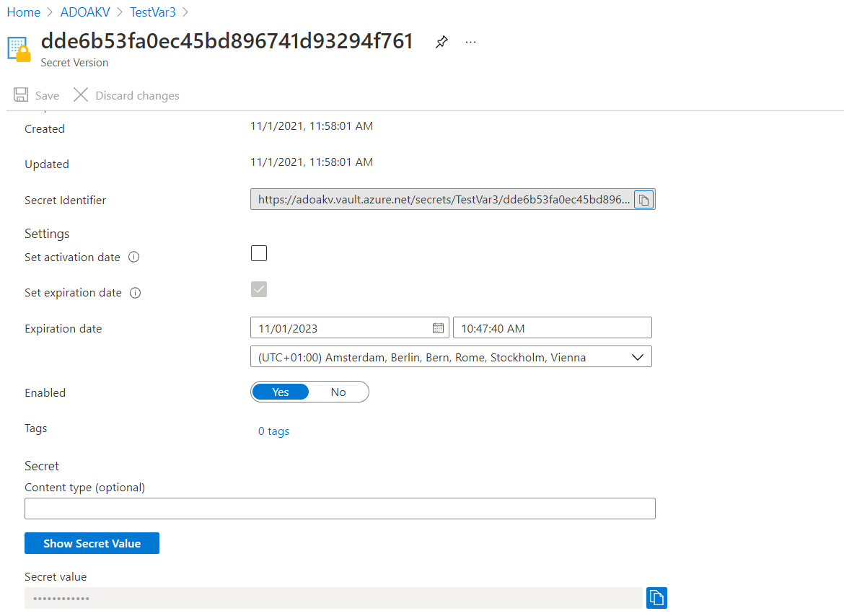Click the Content type input field
This screenshot has width=844, height=616.
(340, 508)
